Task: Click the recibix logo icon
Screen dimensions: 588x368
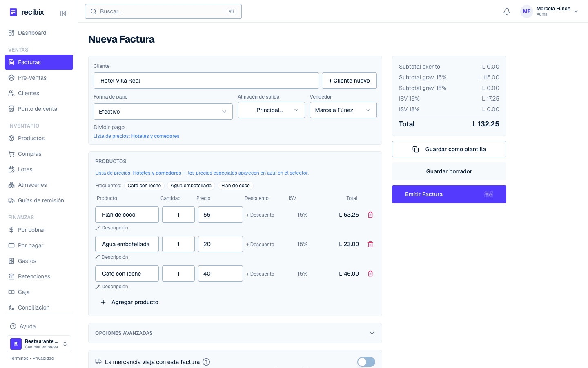Action: point(13,12)
